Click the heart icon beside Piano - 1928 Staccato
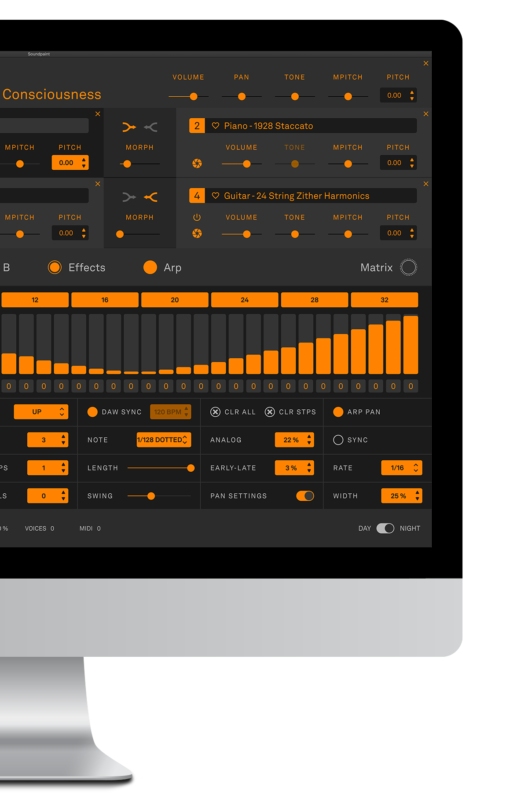Viewport: 528px width, 812px height. pos(216,126)
